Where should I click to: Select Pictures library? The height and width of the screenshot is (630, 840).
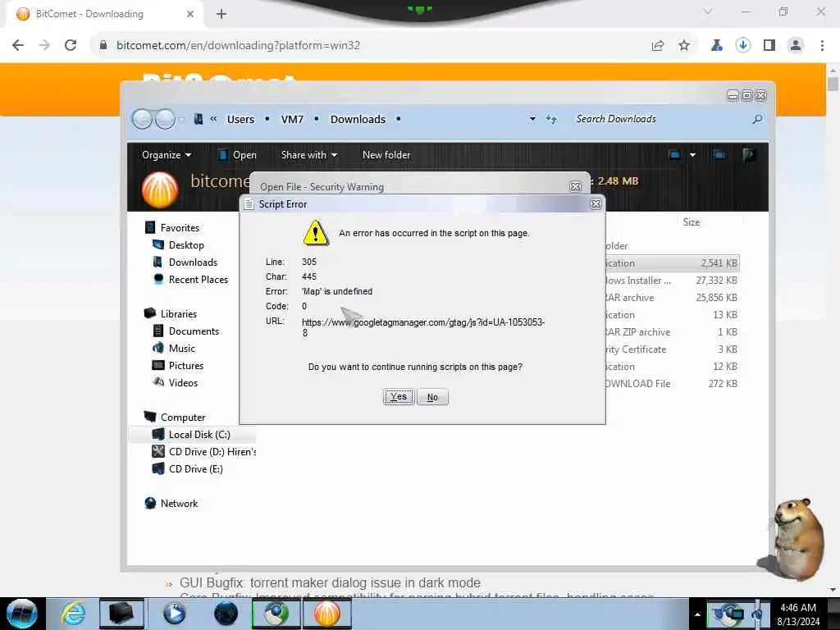[186, 365]
